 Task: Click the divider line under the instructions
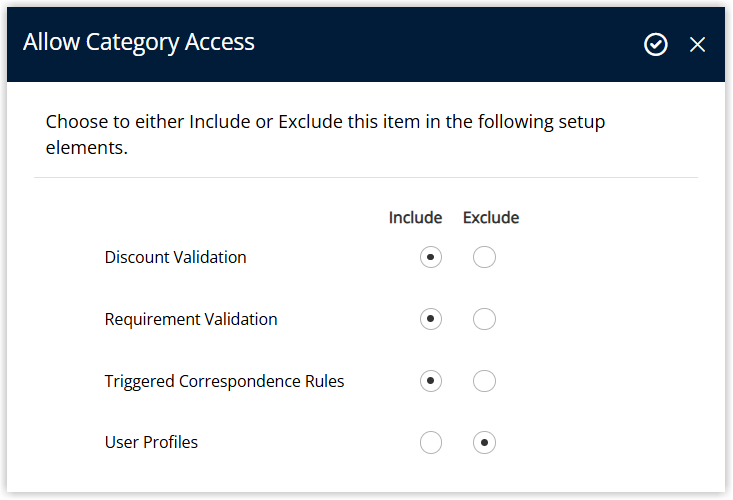366,178
